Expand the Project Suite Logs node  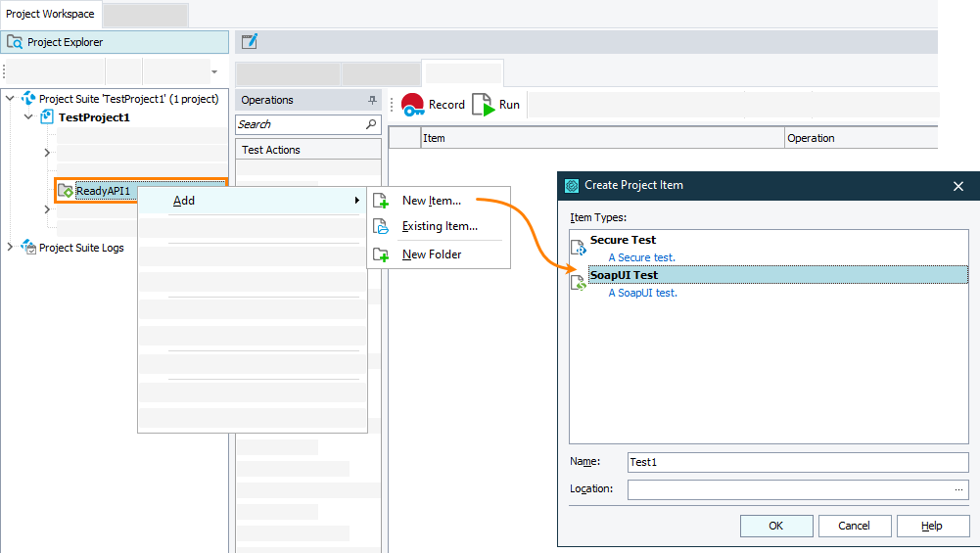pos(11,248)
